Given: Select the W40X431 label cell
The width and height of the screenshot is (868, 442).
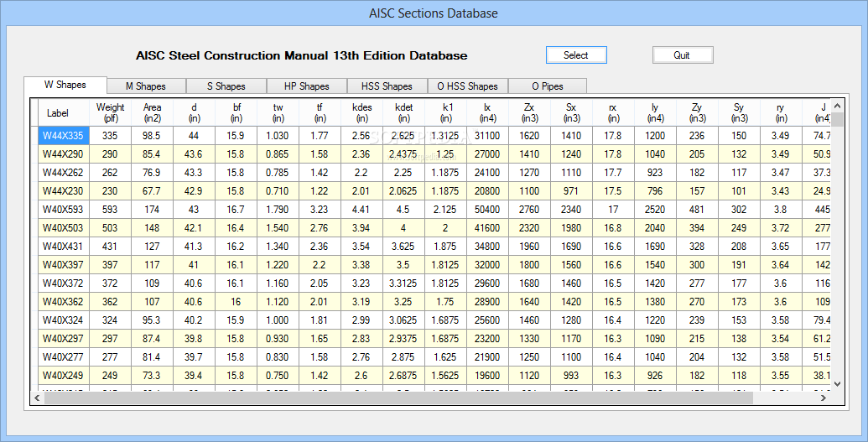Looking at the screenshot, I should pos(64,247).
